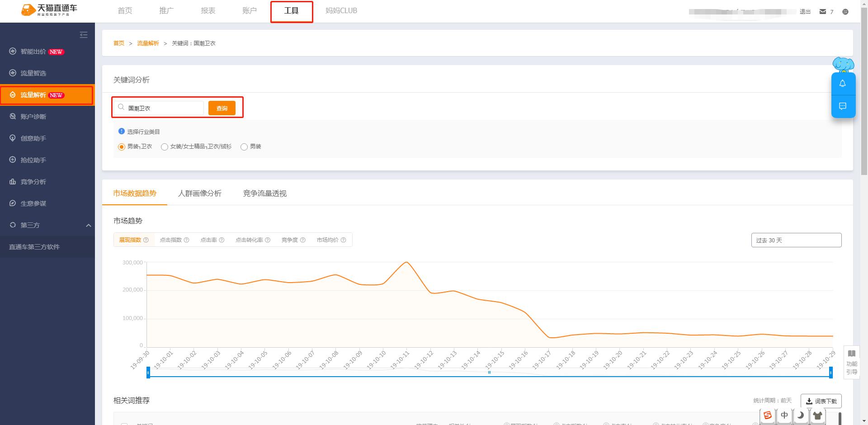Download the word list via 词表下载
The height and width of the screenshot is (425, 868).
tap(821, 401)
